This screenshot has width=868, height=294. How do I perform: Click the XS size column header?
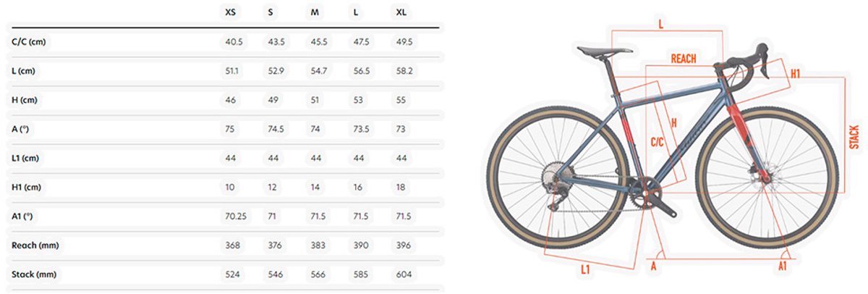tap(230, 12)
